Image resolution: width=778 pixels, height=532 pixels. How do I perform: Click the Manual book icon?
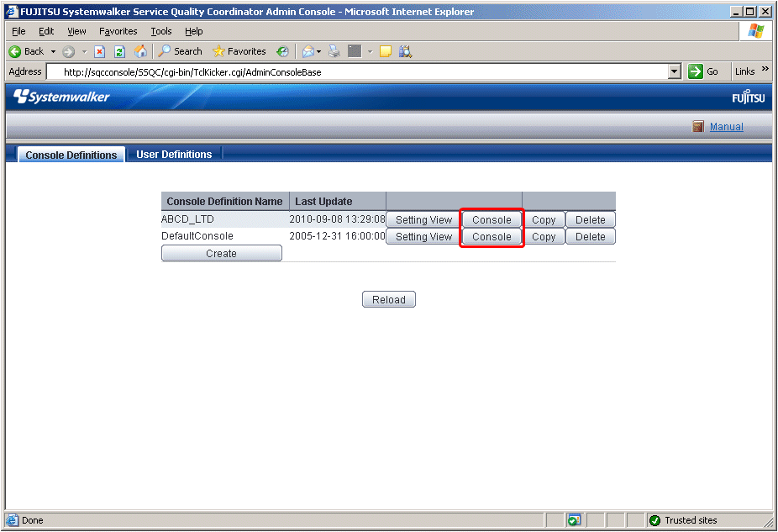click(698, 127)
